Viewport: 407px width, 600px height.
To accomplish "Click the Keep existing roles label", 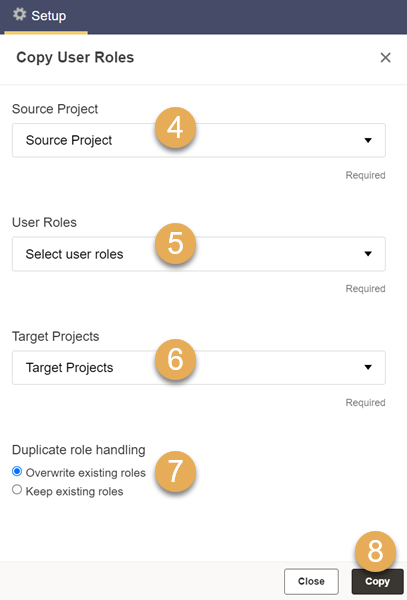I will 75,491.
